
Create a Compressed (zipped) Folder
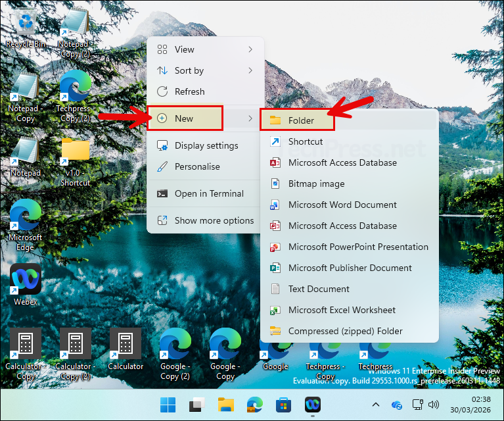pyautogui.click(x=350, y=331)
